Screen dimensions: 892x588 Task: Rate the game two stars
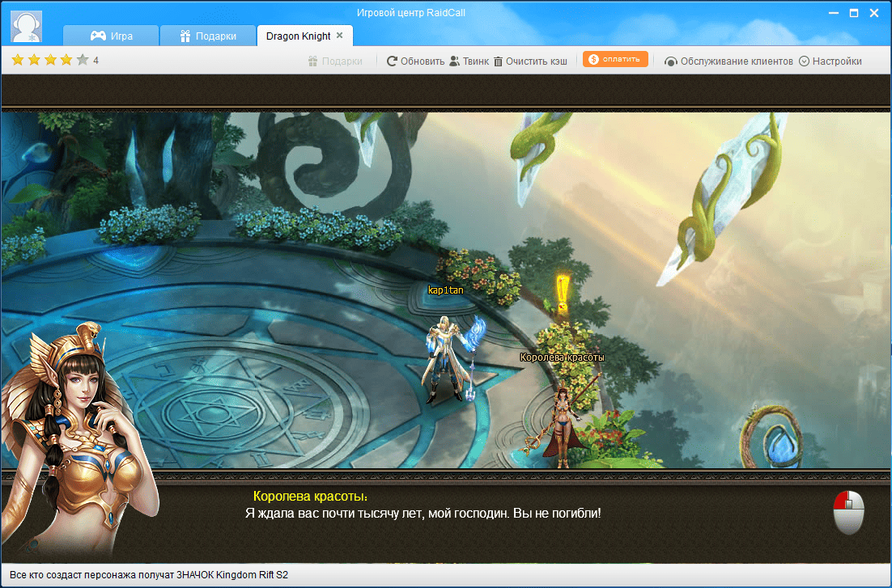click(x=34, y=60)
